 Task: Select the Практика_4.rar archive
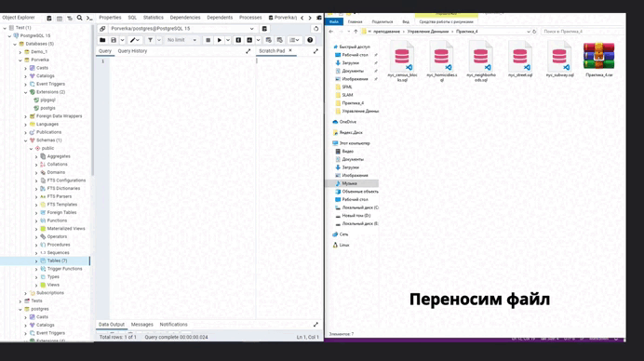pyautogui.click(x=598, y=60)
